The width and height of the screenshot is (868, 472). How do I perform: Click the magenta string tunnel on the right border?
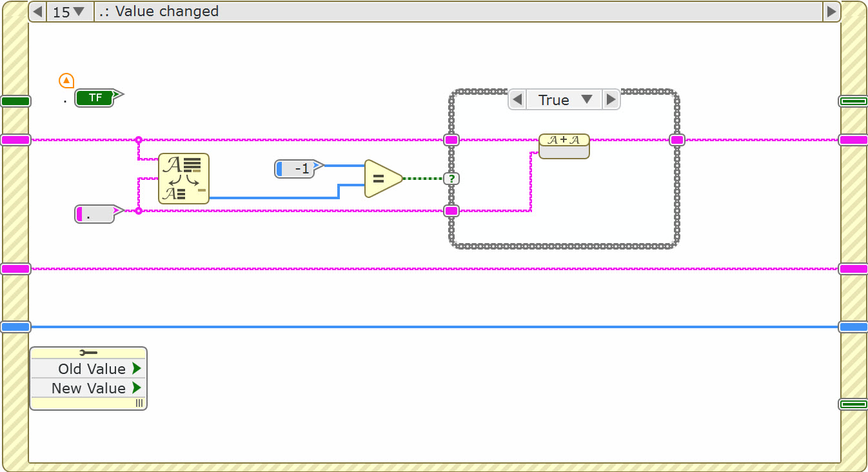click(x=853, y=139)
